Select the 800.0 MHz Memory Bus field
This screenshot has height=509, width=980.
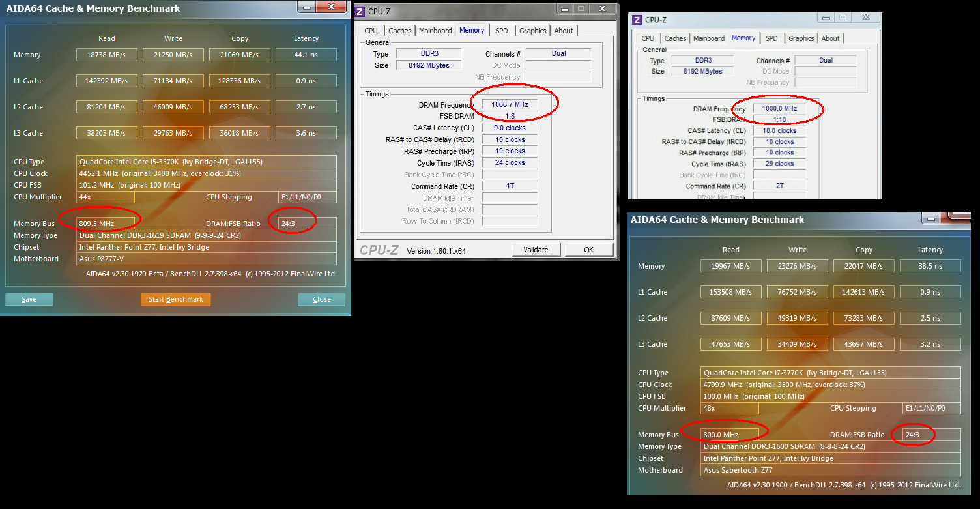(x=730, y=435)
